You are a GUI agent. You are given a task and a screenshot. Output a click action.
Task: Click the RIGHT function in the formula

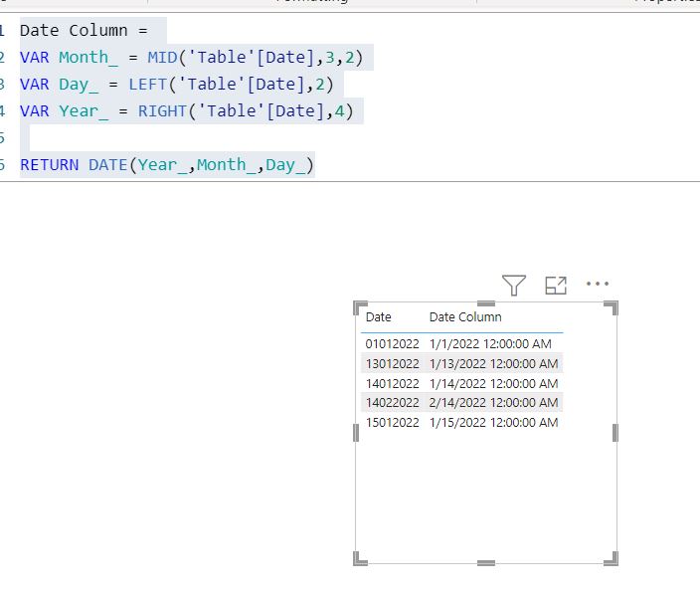coord(162,110)
